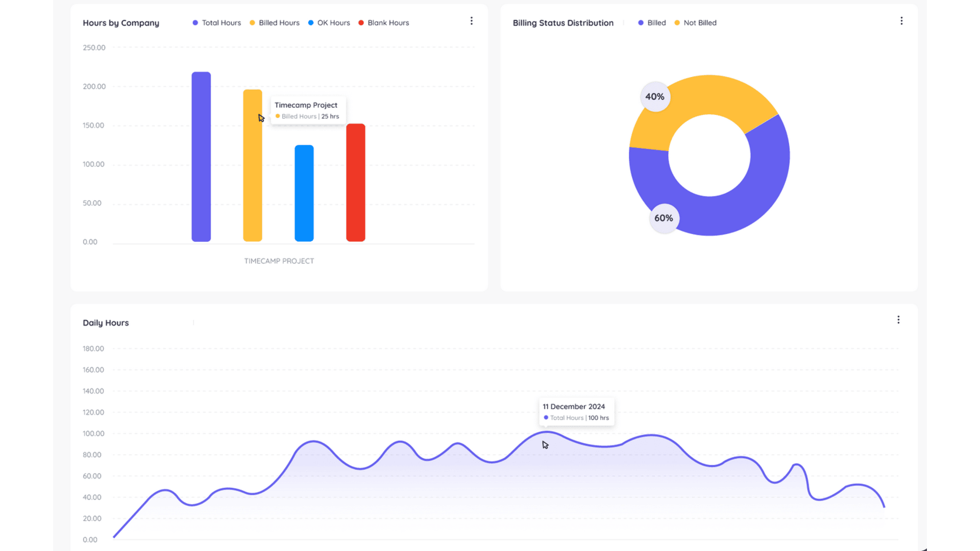Open Billing Status Distribution options menu
980x551 pixels.
901,21
